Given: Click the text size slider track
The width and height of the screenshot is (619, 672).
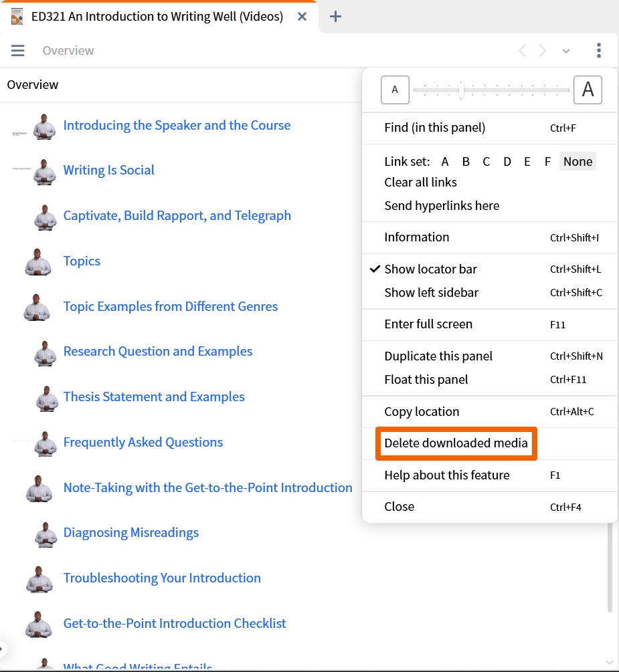Looking at the screenshot, I should (491, 90).
